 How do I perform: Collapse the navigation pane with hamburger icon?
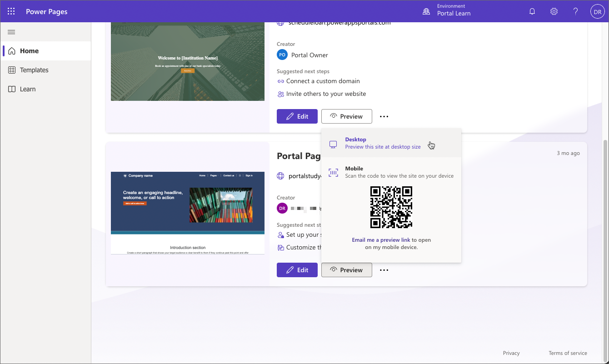click(x=11, y=32)
